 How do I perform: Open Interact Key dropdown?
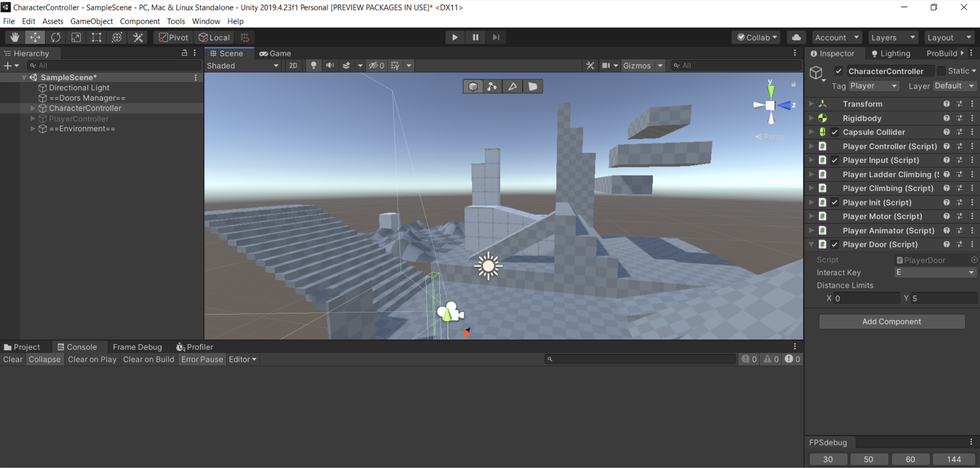935,272
